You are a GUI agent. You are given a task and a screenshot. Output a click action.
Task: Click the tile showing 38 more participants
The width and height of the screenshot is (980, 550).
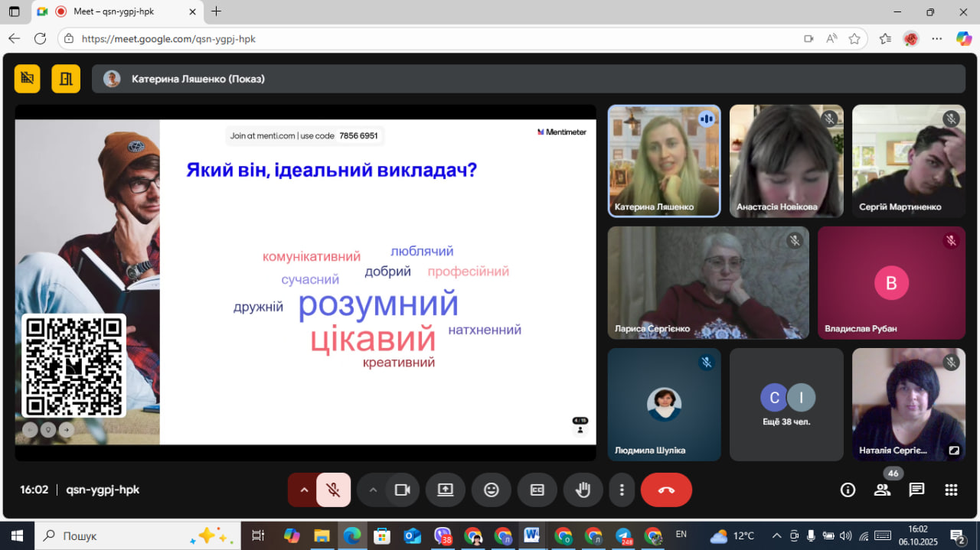point(786,405)
